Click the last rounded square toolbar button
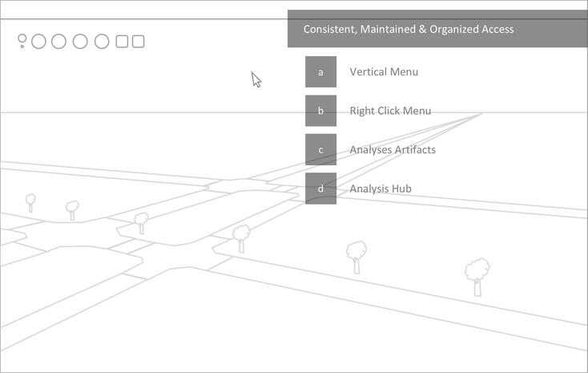588x373 pixels. [x=139, y=42]
